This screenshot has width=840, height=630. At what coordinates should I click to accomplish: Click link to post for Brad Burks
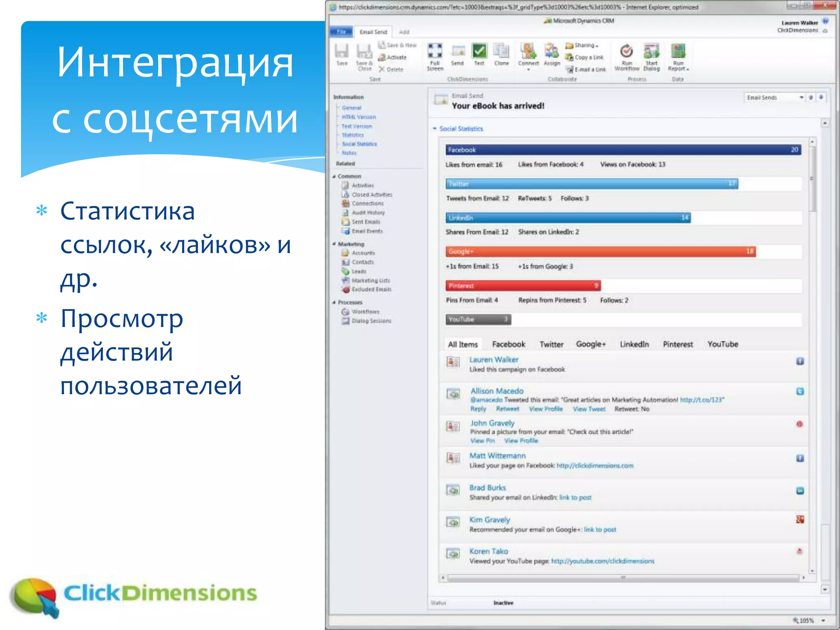coord(575,498)
